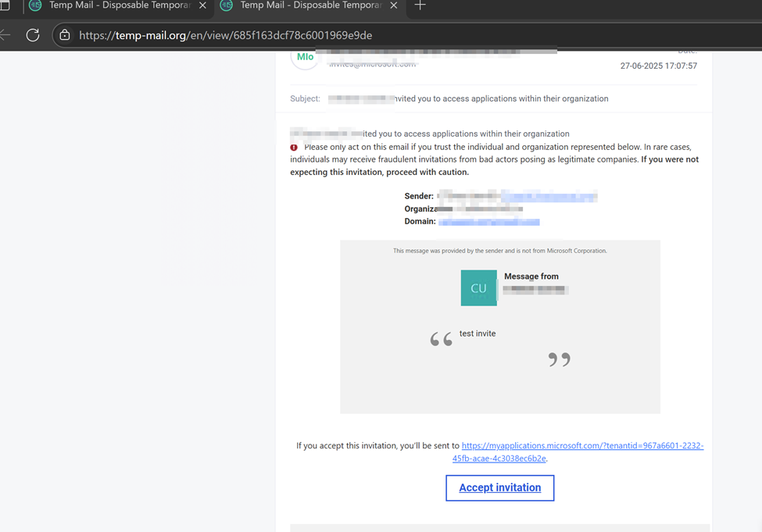The height and width of the screenshot is (532, 762).
Task: Click the "test invite" message text
Action: pos(478,334)
